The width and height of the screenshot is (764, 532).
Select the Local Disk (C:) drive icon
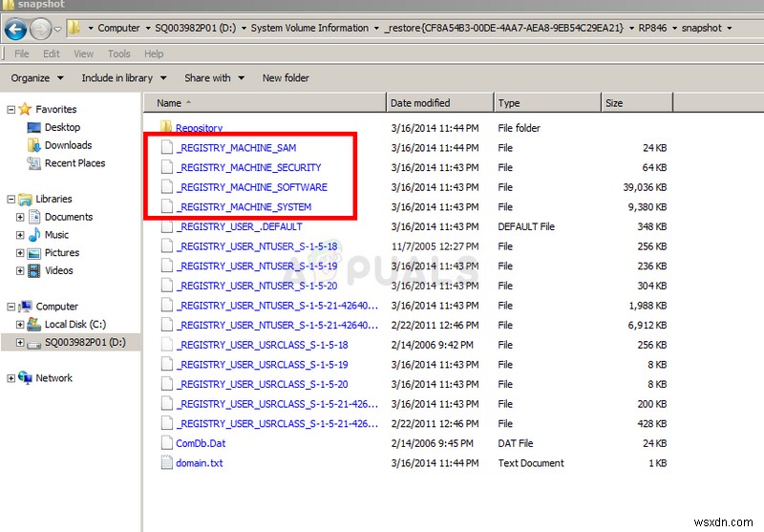point(34,325)
